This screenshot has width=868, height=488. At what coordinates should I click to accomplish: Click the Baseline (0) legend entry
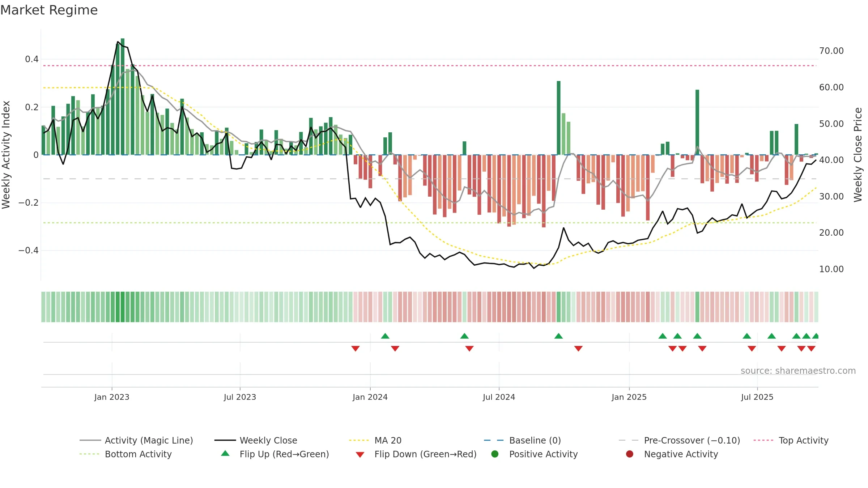coord(522,440)
